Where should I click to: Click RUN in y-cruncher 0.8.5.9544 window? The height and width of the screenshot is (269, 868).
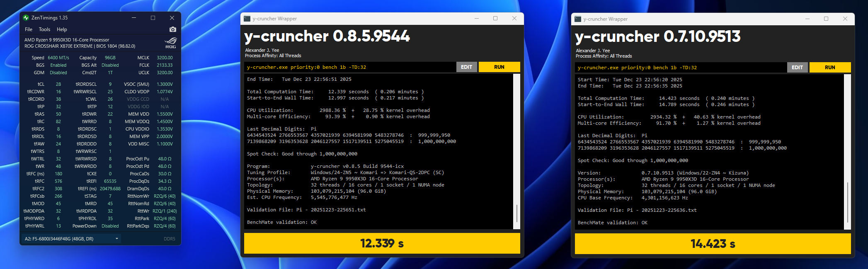499,67
